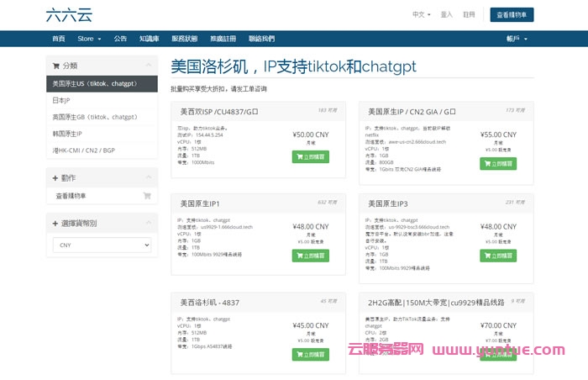588x380 pixels.
Task: Go to 知識庫 in the navigation bar
Action: click(x=150, y=39)
